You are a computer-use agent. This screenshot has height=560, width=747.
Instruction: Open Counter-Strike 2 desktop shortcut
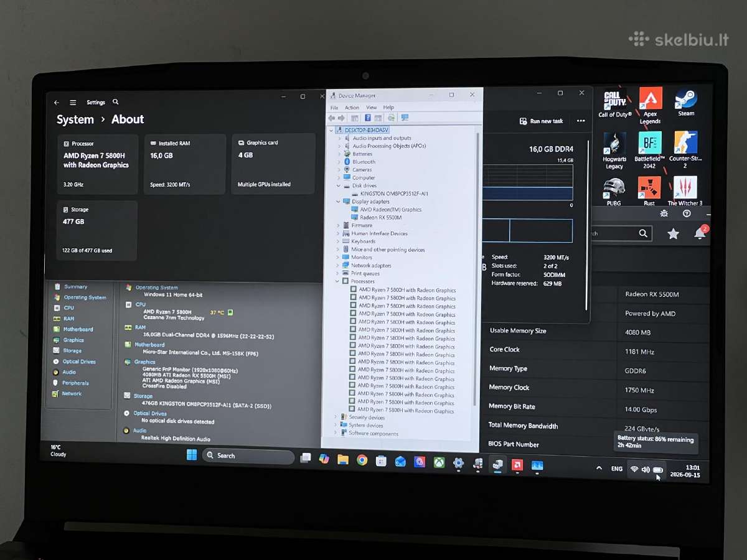tap(685, 150)
